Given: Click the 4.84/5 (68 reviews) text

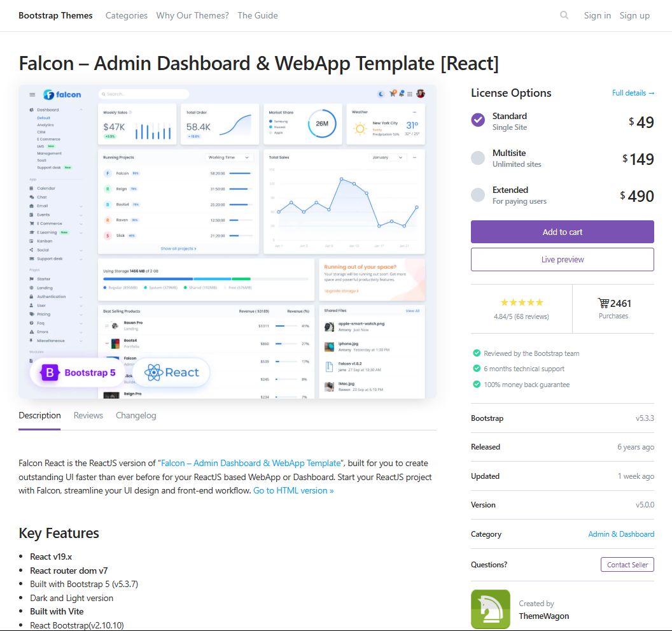Looking at the screenshot, I should point(521,316).
